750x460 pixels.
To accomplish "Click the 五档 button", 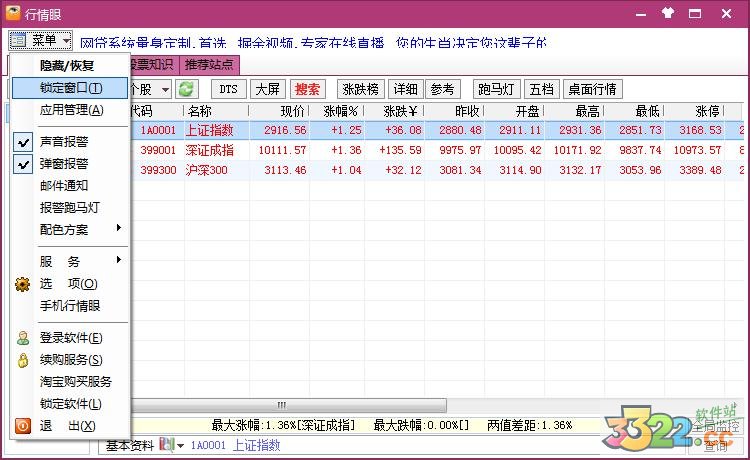I will [541, 89].
